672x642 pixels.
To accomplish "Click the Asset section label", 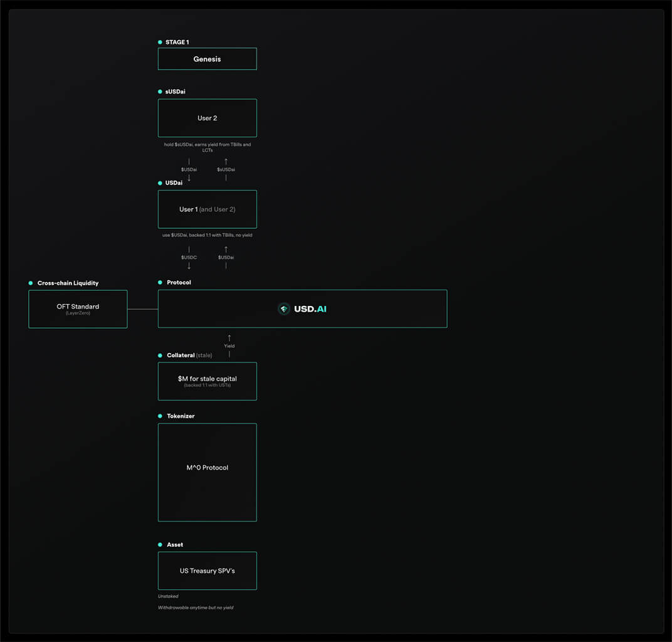I will coord(175,544).
